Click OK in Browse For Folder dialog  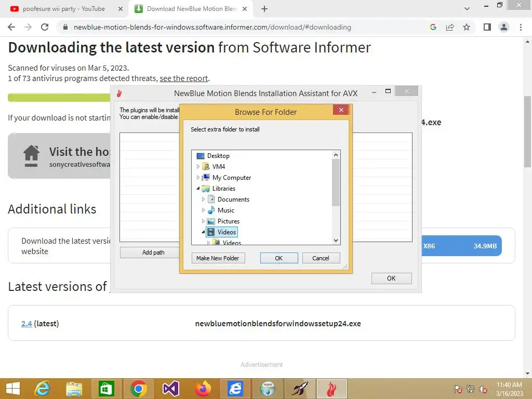279,258
